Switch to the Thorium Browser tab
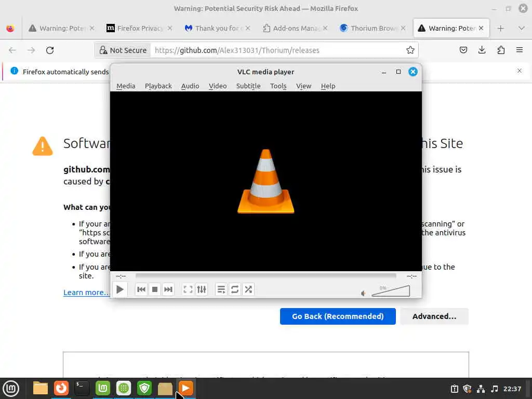Viewport: 532px width, 399px height. point(372,28)
